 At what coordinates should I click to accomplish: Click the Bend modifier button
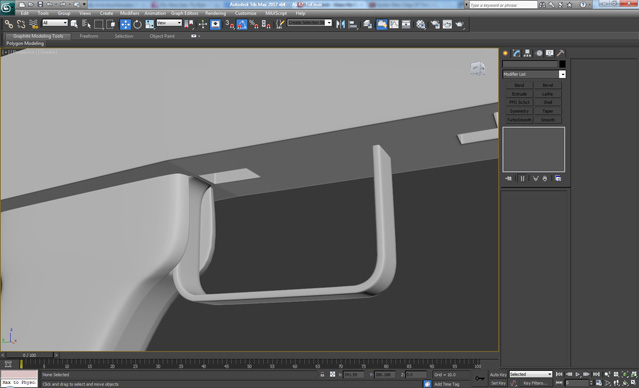(519, 85)
